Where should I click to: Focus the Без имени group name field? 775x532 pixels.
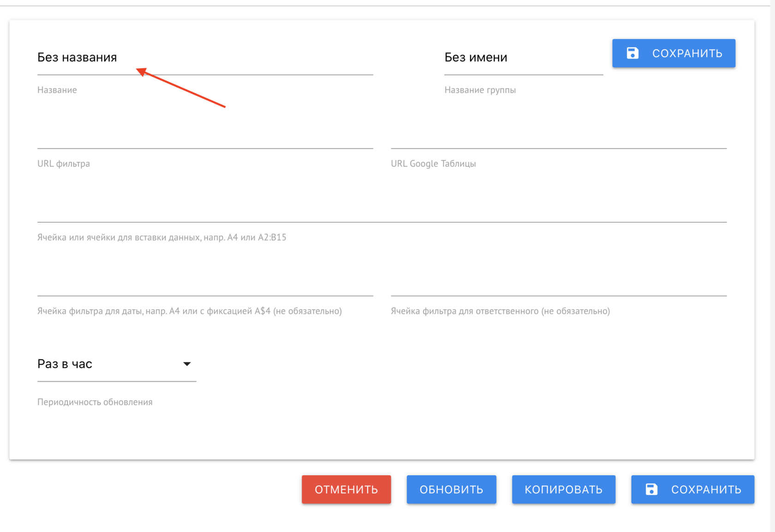tap(523, 58)
